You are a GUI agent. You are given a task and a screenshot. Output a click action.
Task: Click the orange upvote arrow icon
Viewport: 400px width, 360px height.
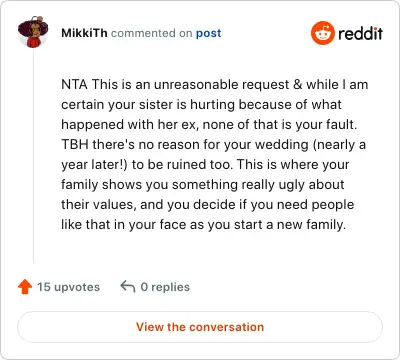pyautogui.click(x=25, y=287)
